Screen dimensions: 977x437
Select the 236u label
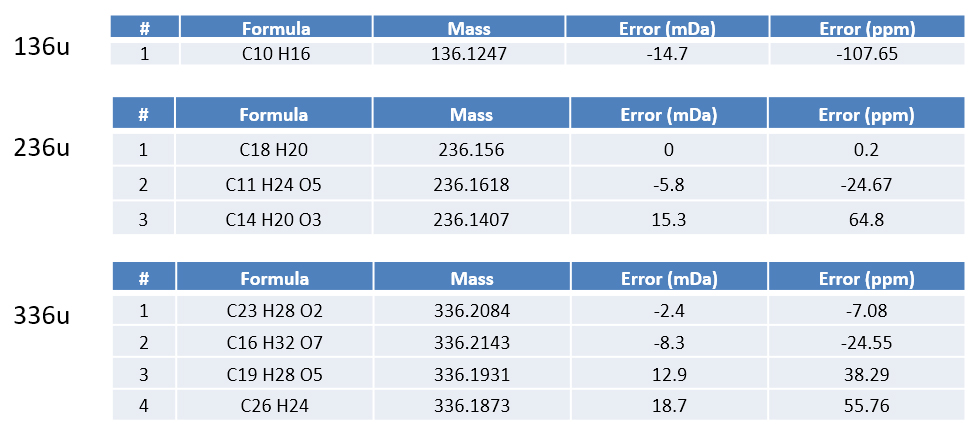click(42, 149)
